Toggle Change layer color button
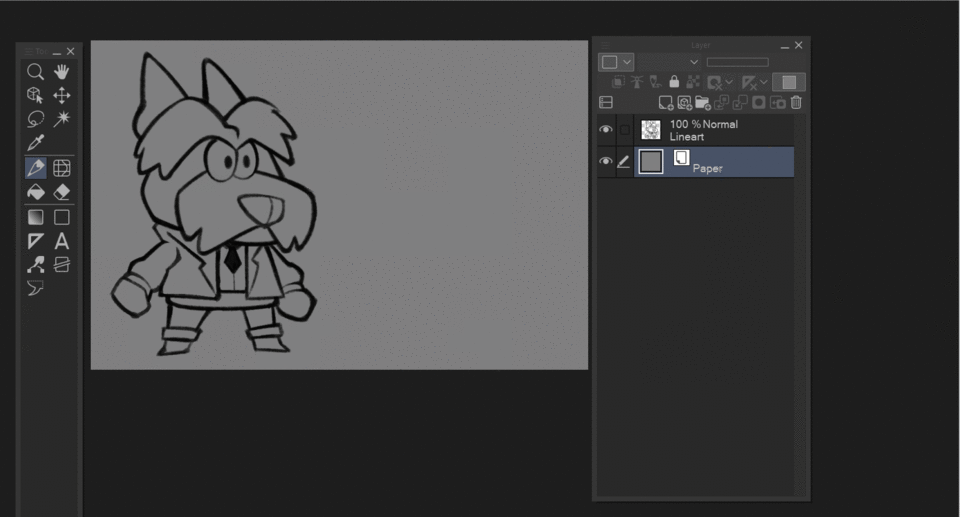 point(789,82)
